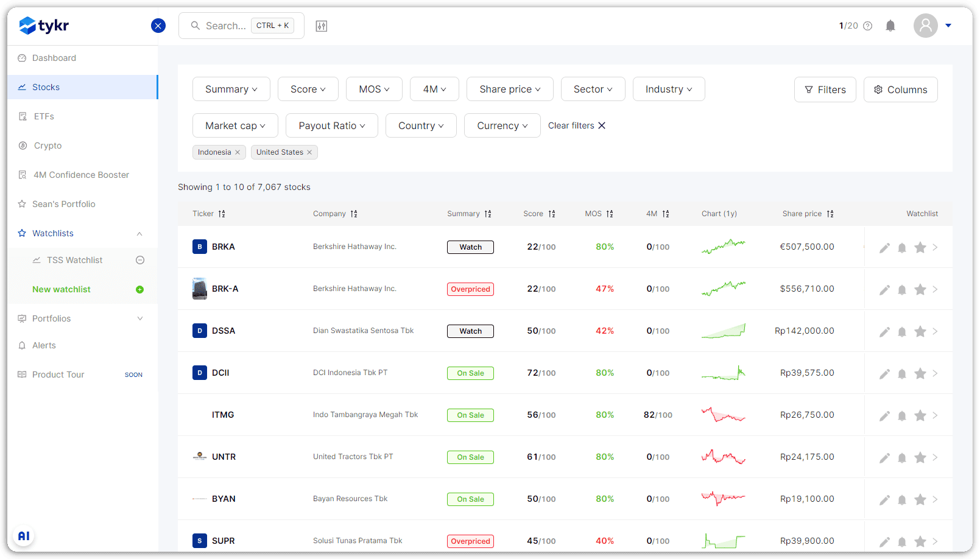Open the MOS filter dropdown
The image size is (980, 559).
[x=374, y=89]
